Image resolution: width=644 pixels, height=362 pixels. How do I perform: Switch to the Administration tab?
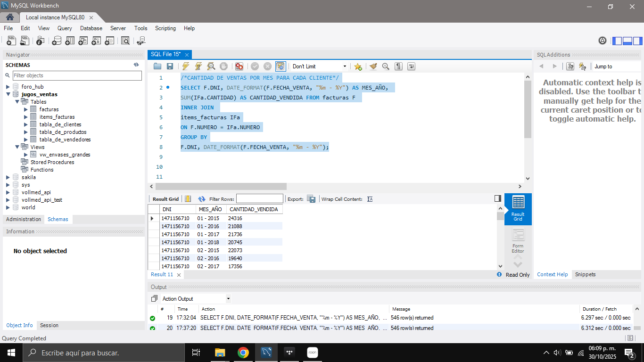pos(24,219)
